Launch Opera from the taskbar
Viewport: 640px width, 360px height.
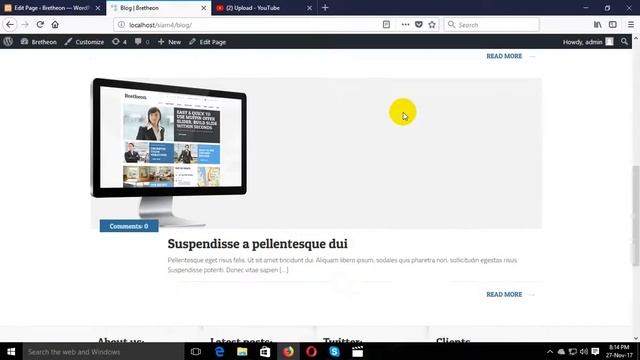point(311,351)
